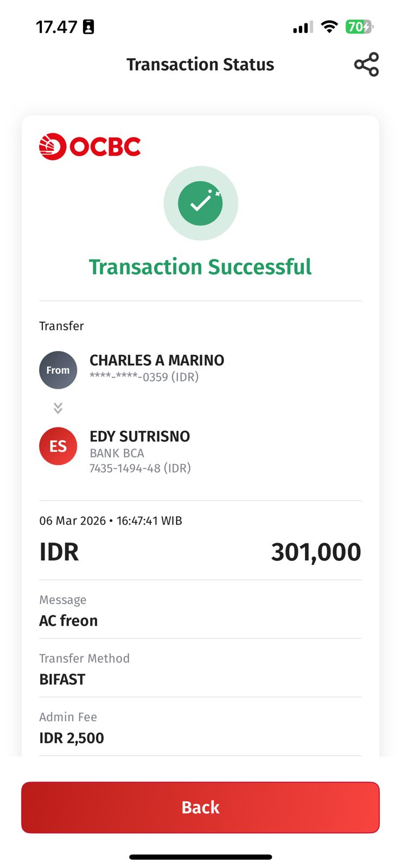Click the grey From avatar circle
This screenshot has height=868, width=401.
click(58, 370)
